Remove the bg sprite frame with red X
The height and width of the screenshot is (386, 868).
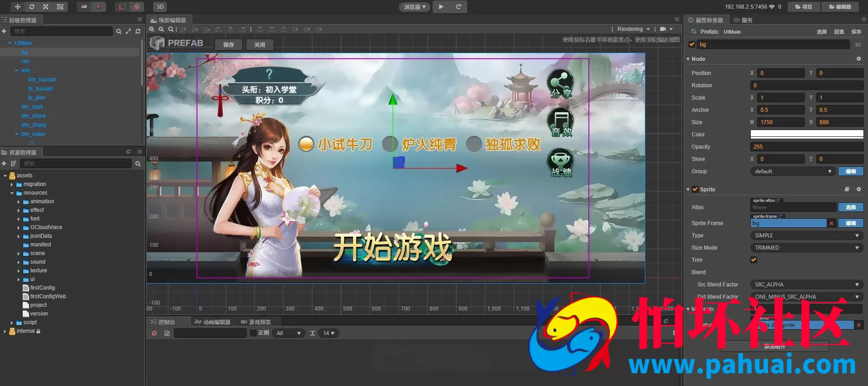pyautogui.click(x=831, y=223)
